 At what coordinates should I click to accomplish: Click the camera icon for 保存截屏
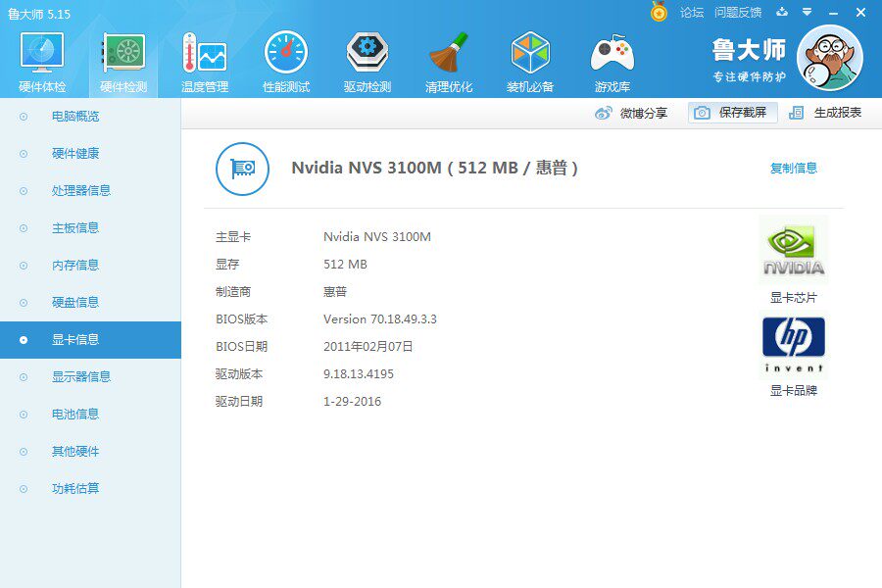click(702, 113)
